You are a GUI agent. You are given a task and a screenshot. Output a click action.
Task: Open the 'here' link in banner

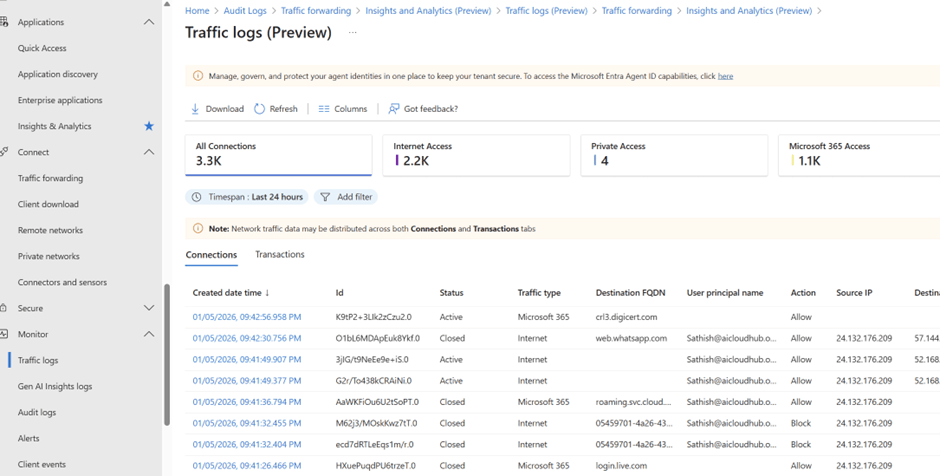[x=725, y=76]
